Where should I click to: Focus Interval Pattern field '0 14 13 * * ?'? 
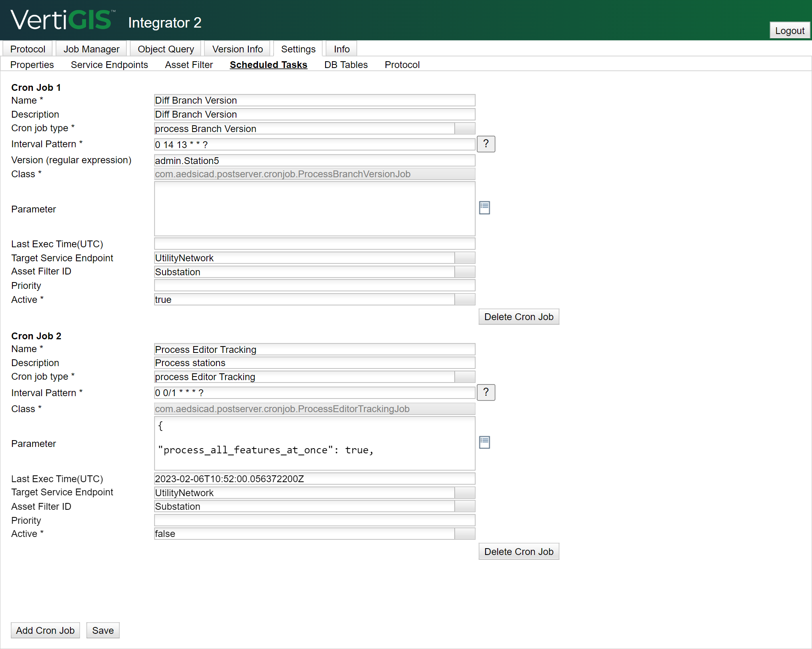[314, 144]
